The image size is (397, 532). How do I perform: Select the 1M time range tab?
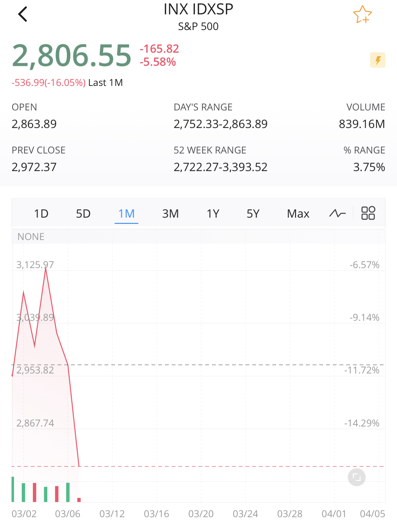coord(127,214)
